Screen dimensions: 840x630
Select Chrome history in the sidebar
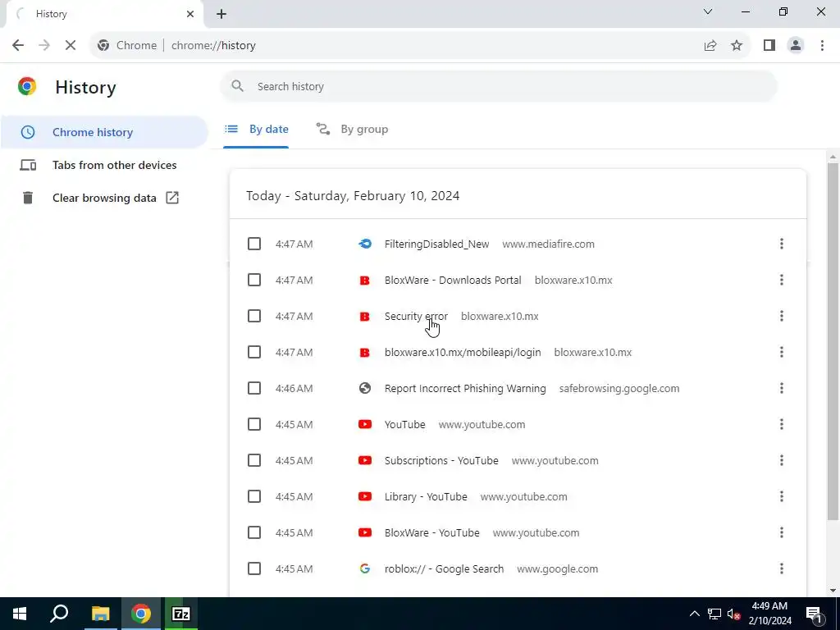click(104, 132)
